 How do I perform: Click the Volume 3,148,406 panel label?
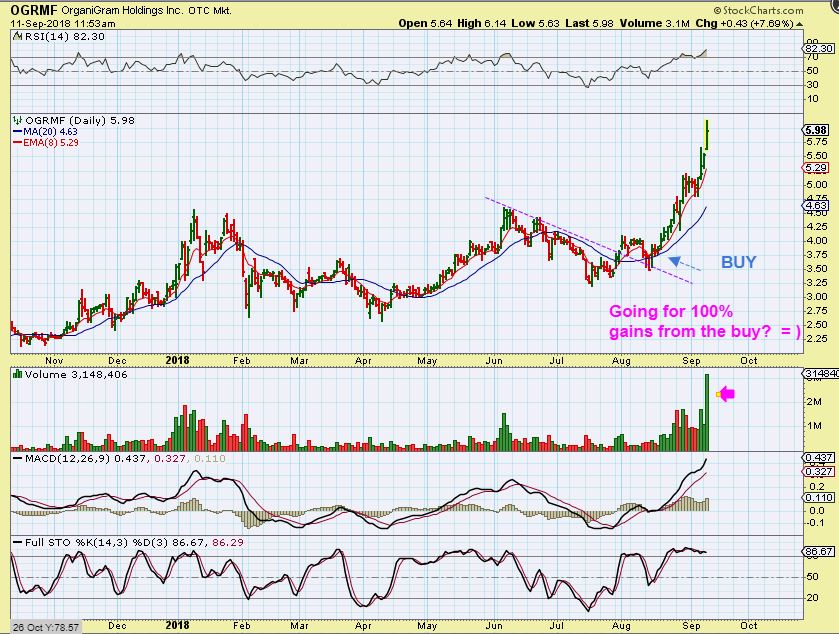pyautogui.click(x=76, y=375)
